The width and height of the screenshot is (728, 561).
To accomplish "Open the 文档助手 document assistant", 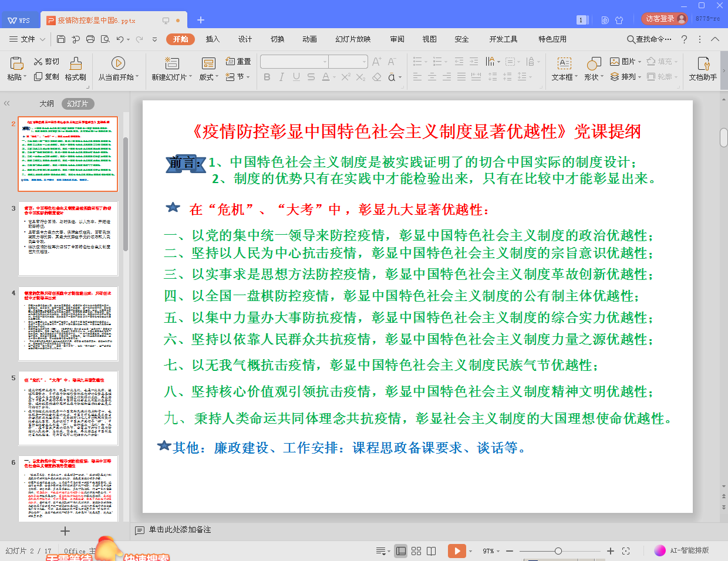I will click(703, 63).
